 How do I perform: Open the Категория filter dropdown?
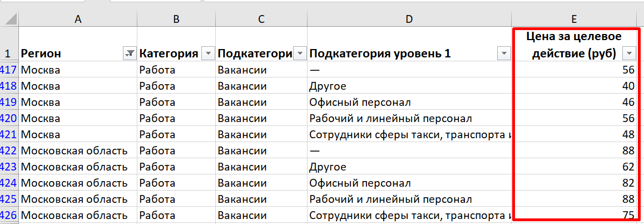207,53
